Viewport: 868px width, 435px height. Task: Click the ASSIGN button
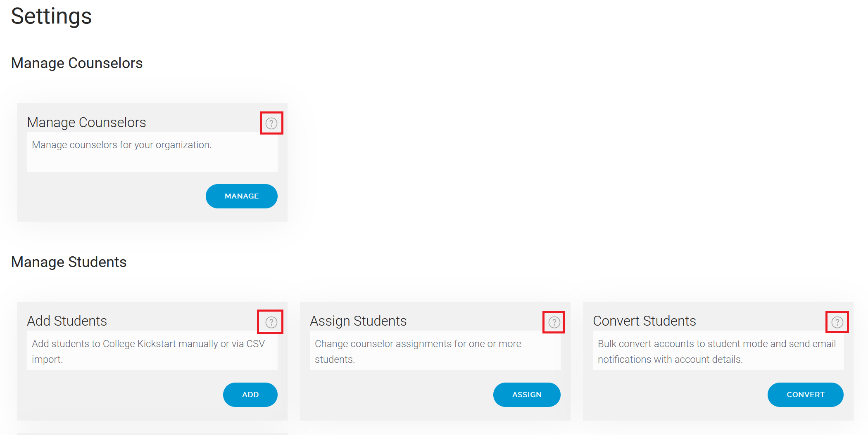tap(527, 395)
